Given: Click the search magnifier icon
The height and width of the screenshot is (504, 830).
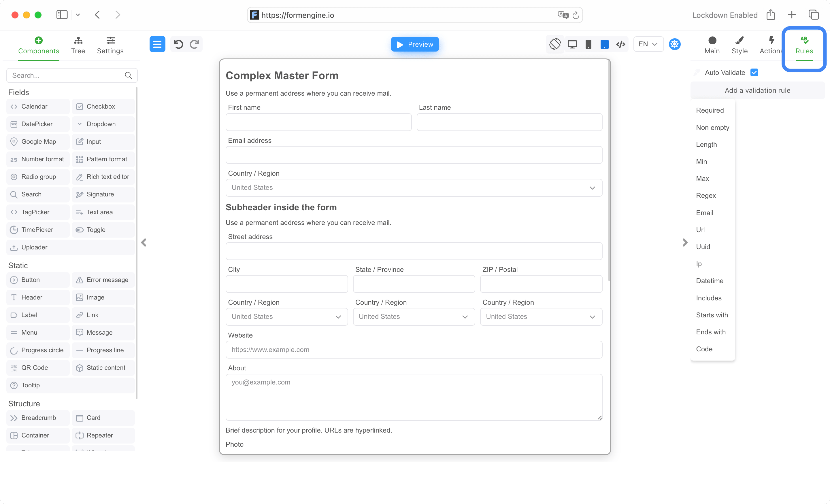Looking at the screenshot, I should 128,75.
